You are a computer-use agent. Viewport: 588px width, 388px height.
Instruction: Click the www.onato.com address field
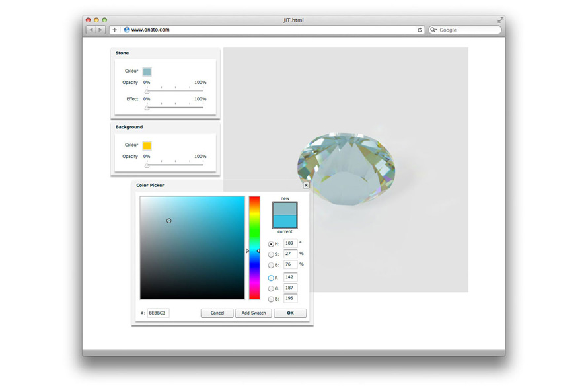[268, 30]
